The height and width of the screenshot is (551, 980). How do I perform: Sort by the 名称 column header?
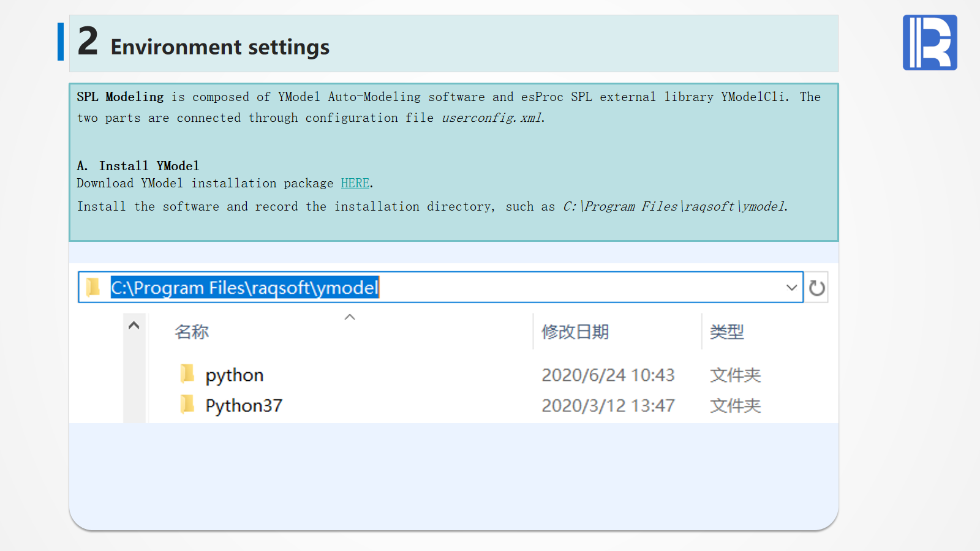pyautogui.click(x=192, y=332)
